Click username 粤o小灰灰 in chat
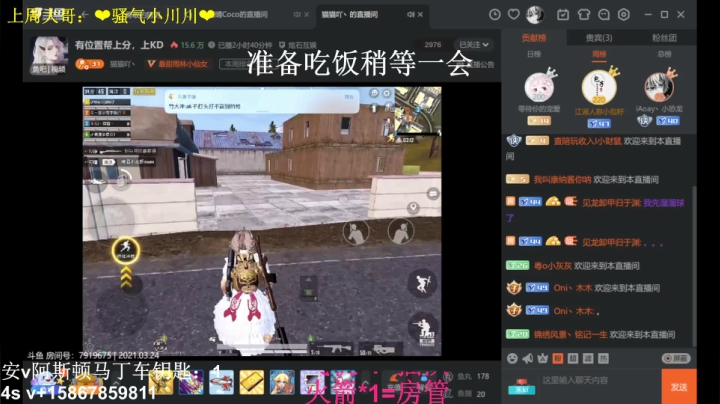This screenshot has height=404, width=720. point(553,265)
